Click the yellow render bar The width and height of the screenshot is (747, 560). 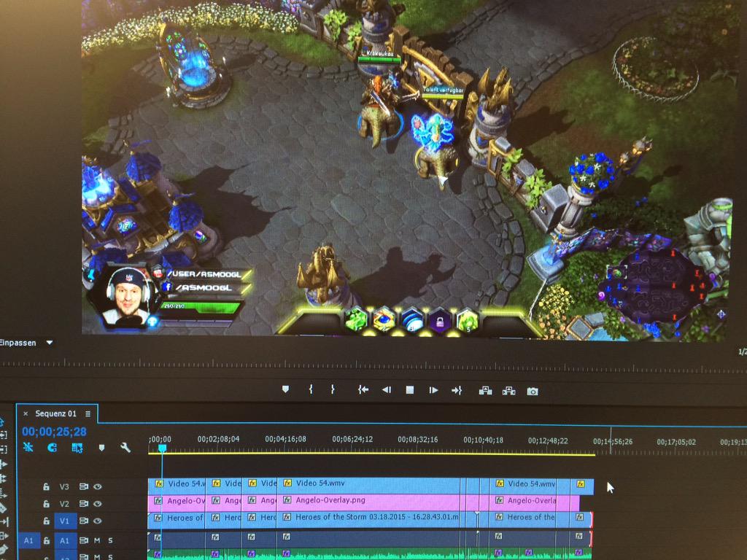371,454
